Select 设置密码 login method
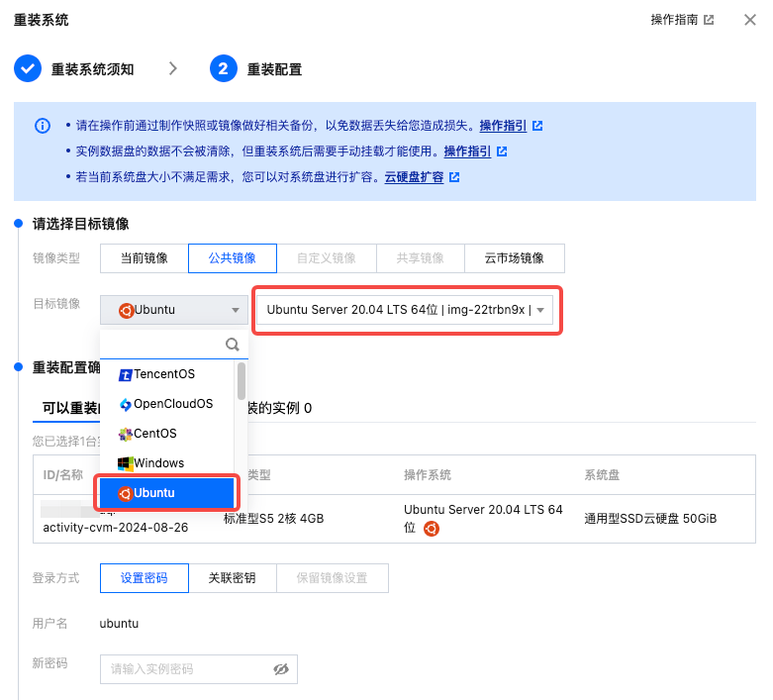The height and width of the screenshot is (700, 773). click(144, 578)
